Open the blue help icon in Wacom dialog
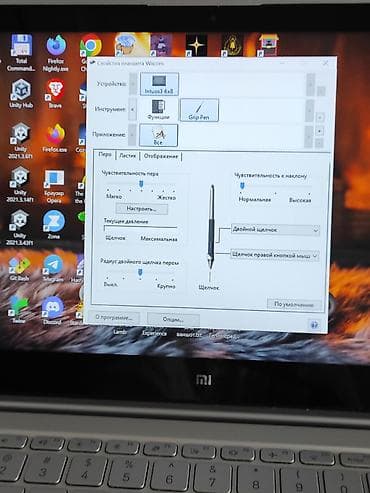This screenshot has height=493, width=370. pos(314,324)
